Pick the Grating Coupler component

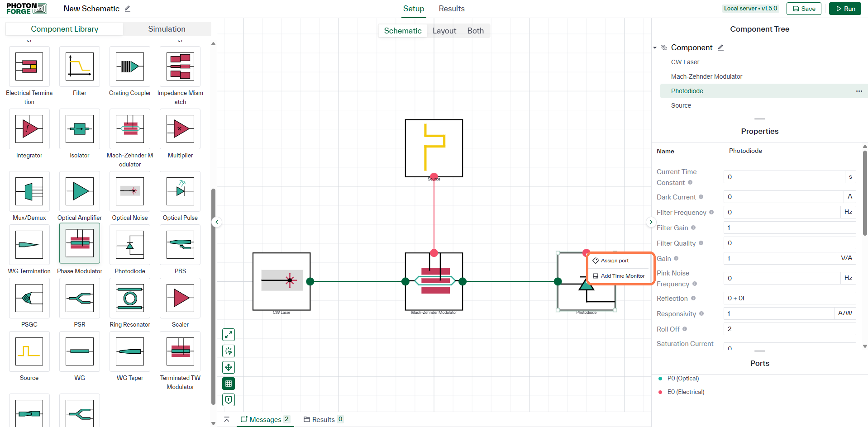click(130, 66)
